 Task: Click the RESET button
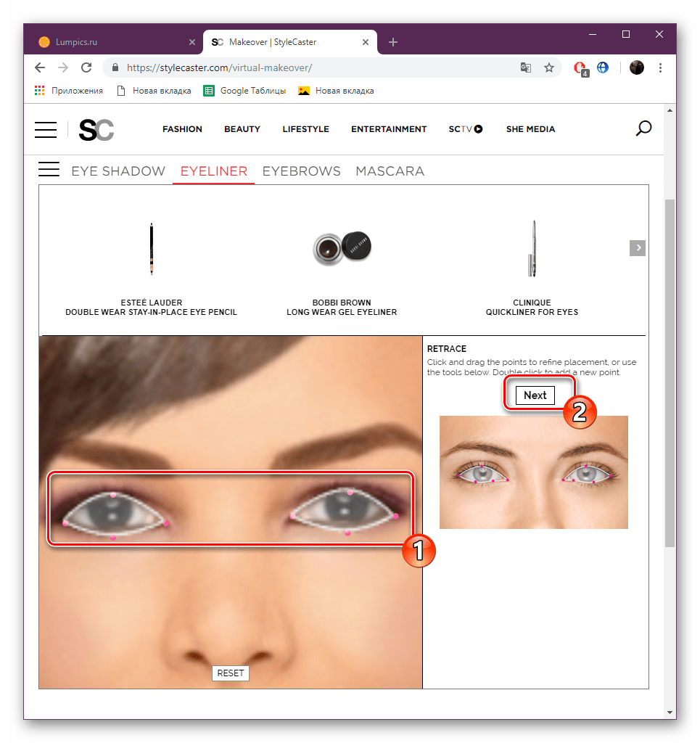pyautogui.click(x=231, y=673)
